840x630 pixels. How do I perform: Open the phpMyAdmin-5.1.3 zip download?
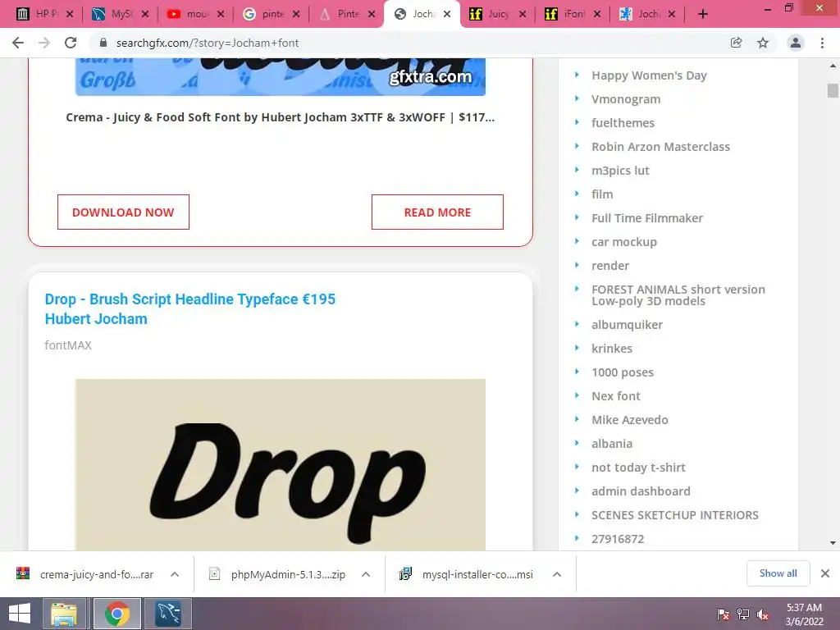click(288, 574)
